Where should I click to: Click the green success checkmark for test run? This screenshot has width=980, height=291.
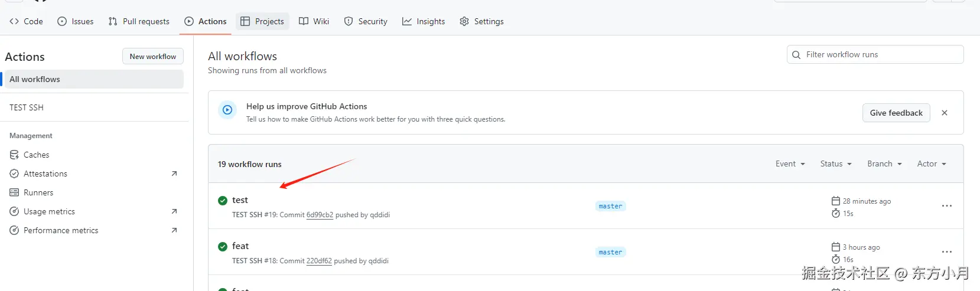pyautogui.click(x=223, y=201)
